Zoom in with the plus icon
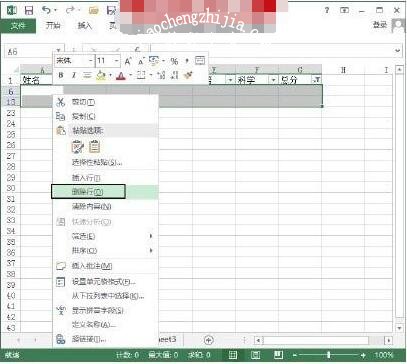Screen dimensions: 407x364 (363, 355)
